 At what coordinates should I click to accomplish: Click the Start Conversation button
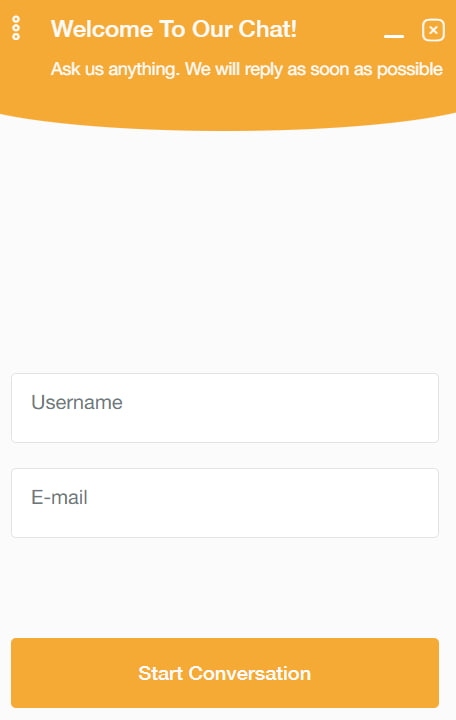click(x=225, y=673)
